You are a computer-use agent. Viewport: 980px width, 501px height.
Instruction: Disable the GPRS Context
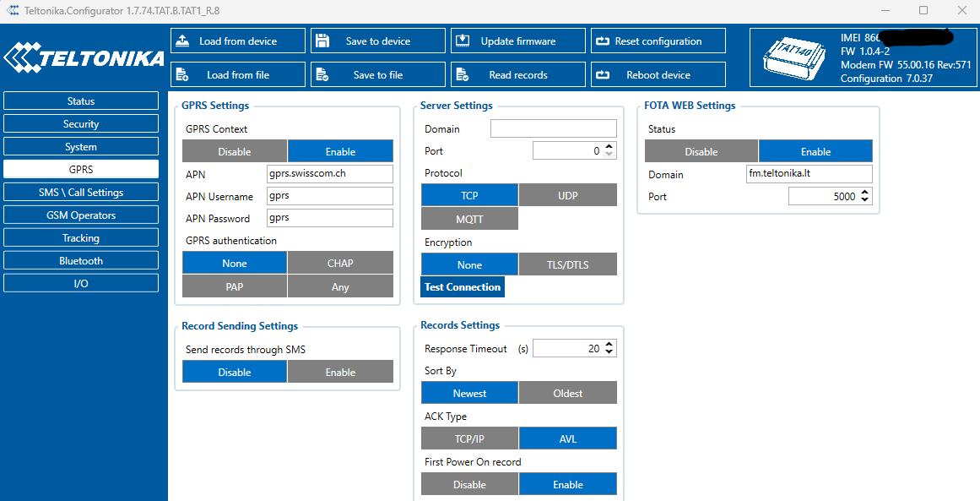235,151
